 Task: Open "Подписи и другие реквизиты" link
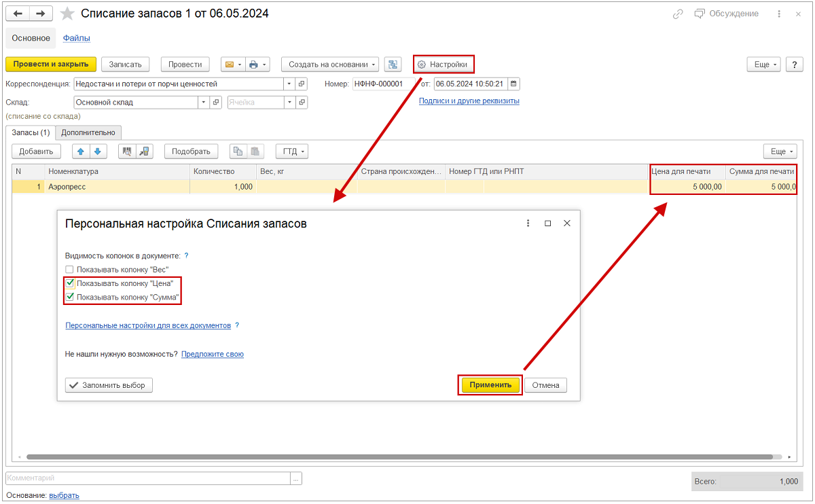469,101
